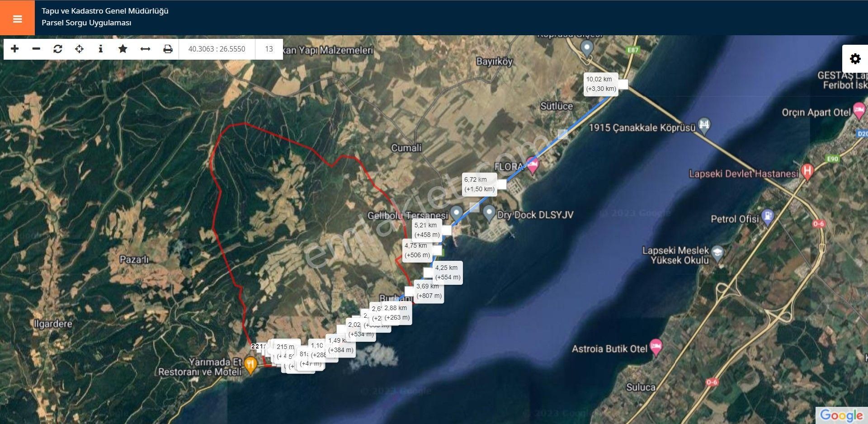This screenshot has width=868, height=424.
Task: Open the settings gear panel
Action: (855, 59)
